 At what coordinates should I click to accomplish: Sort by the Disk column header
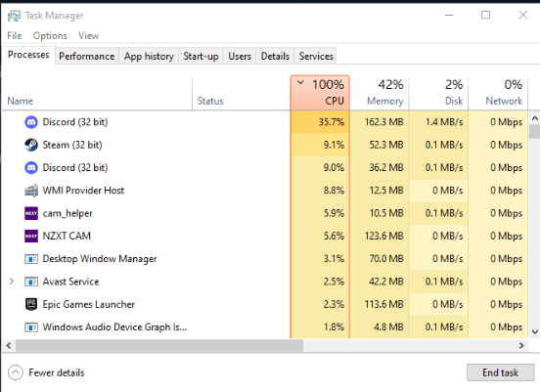(x=438, y=93)
